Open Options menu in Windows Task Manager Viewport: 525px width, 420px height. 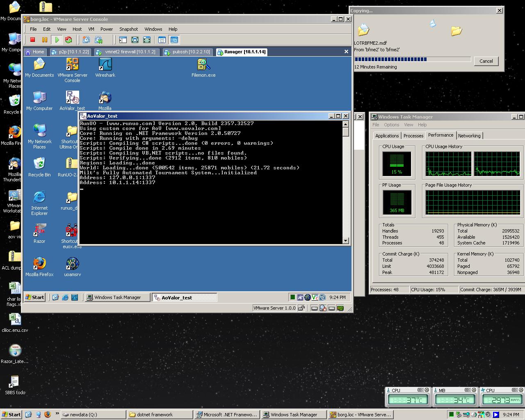click(391, 125)
